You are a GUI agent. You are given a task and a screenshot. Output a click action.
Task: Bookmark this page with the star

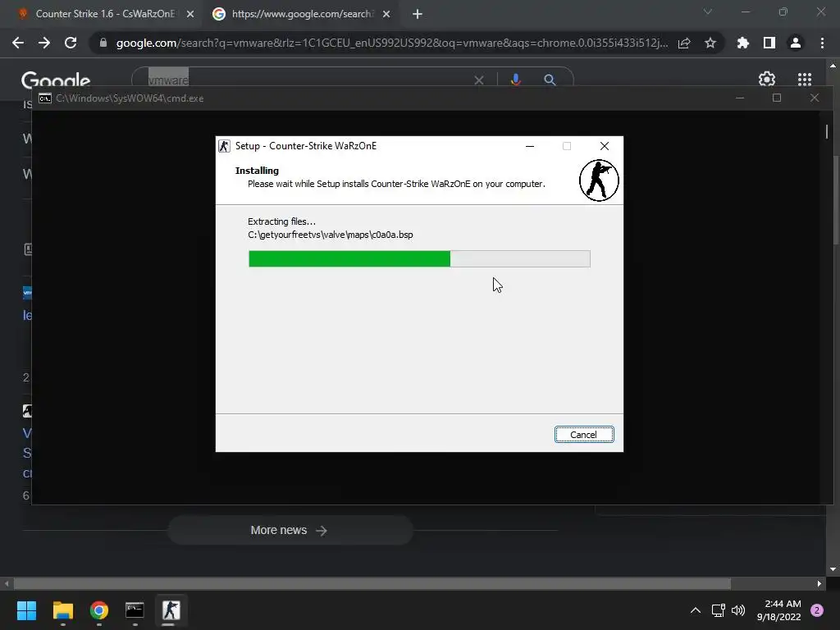pos(710,43)
